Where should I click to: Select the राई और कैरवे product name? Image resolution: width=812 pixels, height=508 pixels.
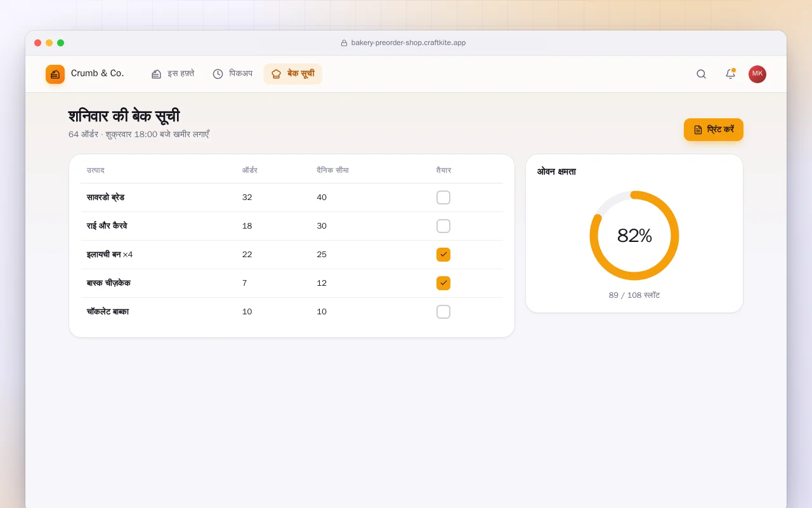coord(107,226)
